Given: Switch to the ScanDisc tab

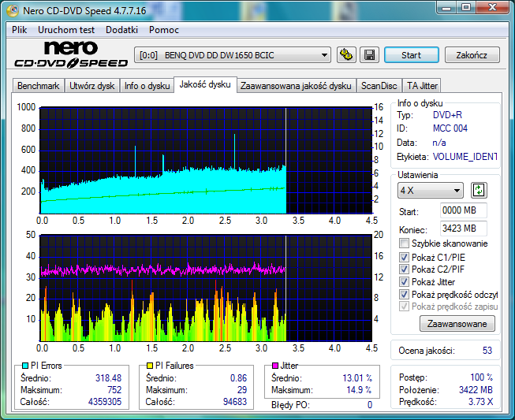Looking at the screenshot, I should (379, 86).
